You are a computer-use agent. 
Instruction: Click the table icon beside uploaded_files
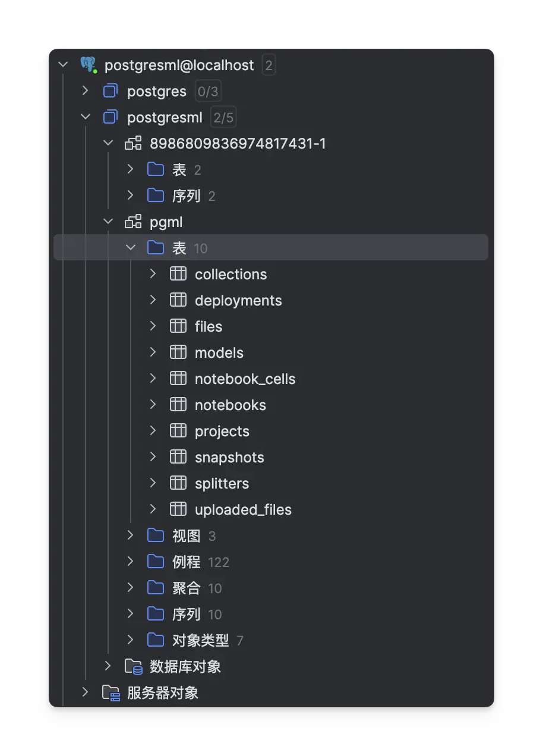[x=178, y=509]
